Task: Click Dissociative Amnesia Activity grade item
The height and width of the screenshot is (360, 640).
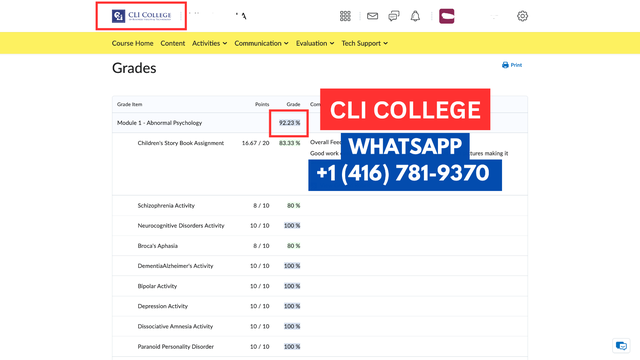Action: (175, 326)
